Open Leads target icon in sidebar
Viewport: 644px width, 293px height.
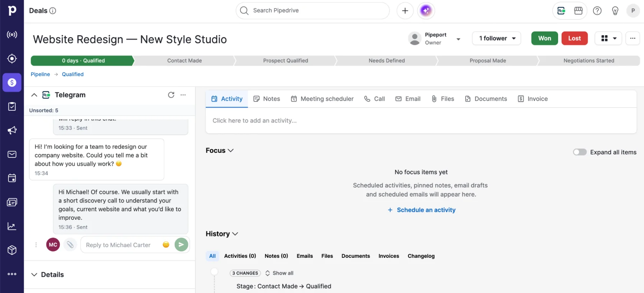point(12,59)
